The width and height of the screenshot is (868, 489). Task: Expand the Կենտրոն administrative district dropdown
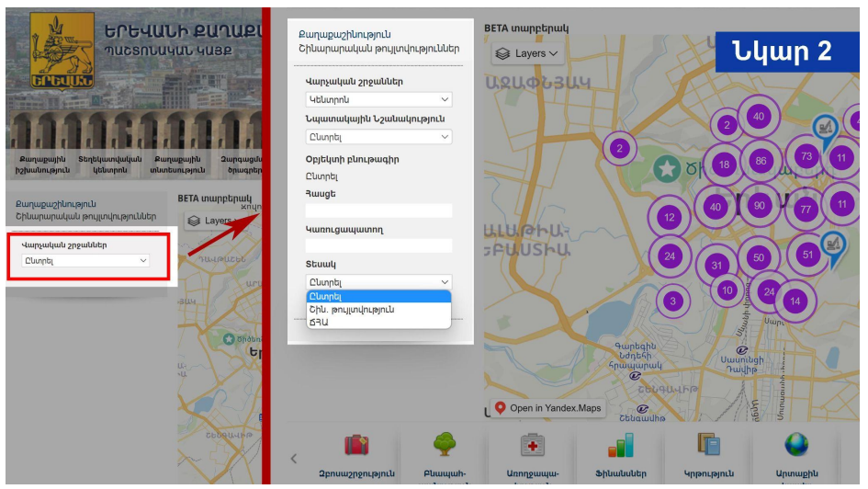pos(378,99)
